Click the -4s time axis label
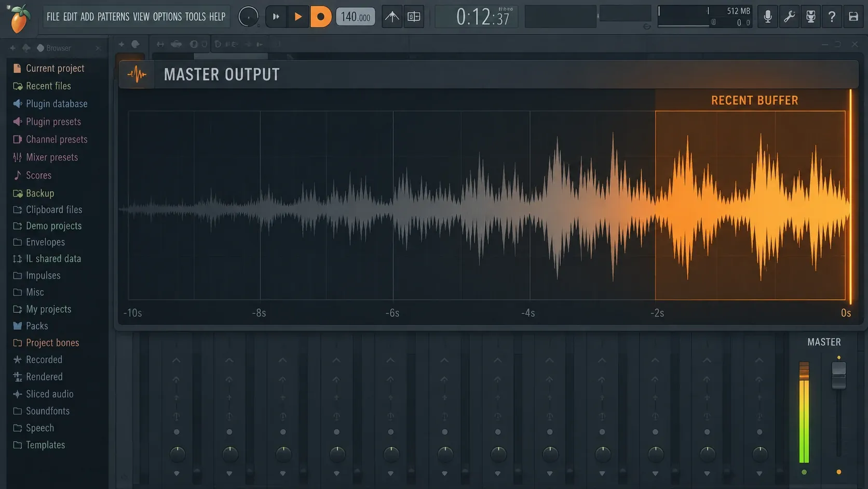The image size is (868, 489). (x=528, y=313)
